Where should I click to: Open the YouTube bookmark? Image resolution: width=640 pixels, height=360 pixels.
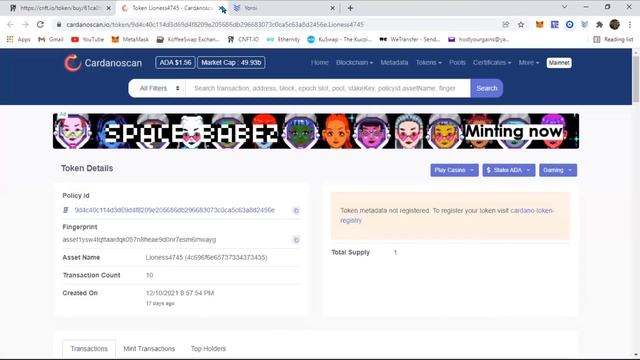tap(87, 39)
